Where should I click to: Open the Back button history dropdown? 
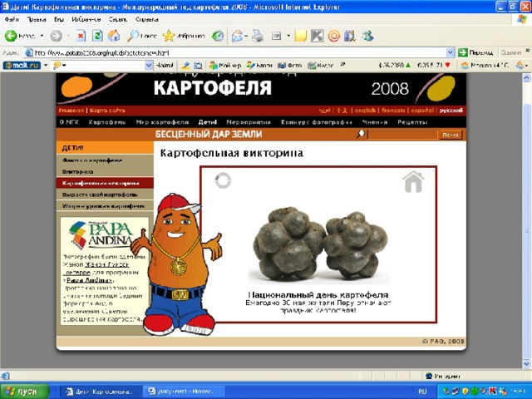coord(42,36)
